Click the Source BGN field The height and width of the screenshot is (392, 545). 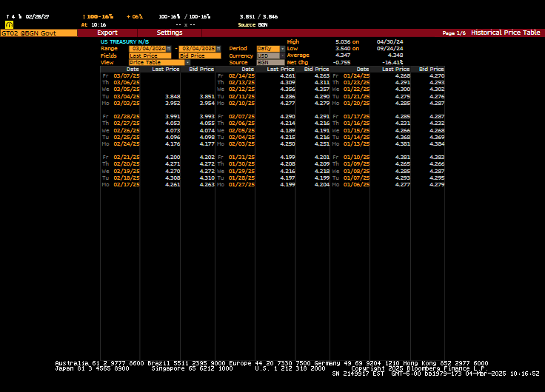(270, 62)
